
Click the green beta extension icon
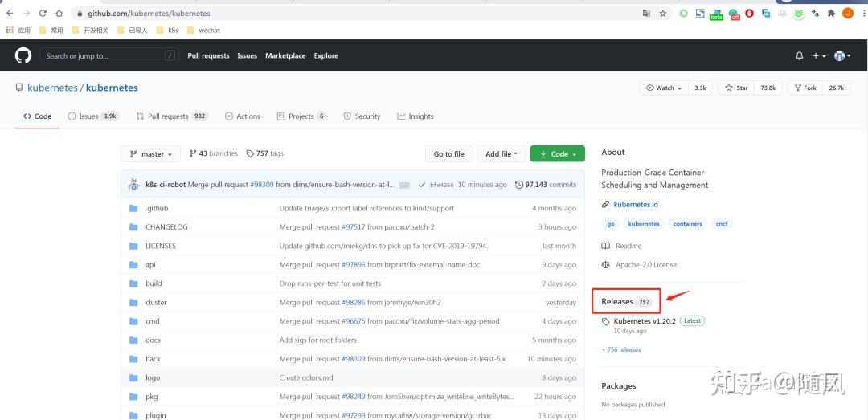click(716, 14)
